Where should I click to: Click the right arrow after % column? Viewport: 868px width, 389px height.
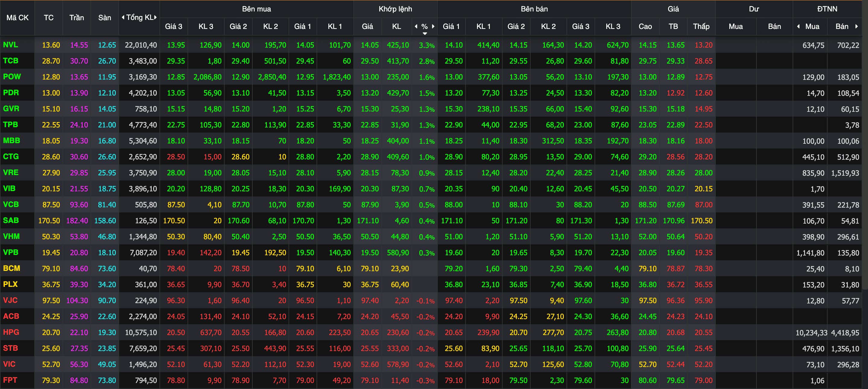(433, 26)
